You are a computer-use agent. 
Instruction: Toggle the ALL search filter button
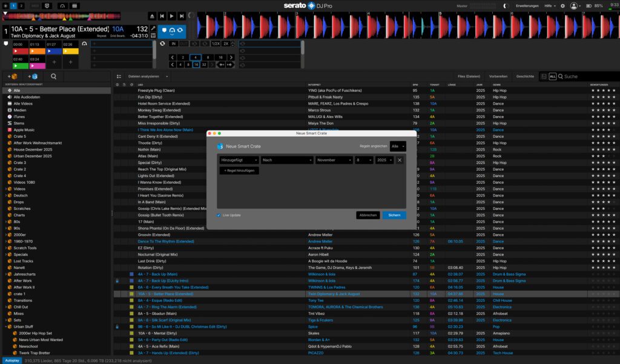click(x=552, y=77)
